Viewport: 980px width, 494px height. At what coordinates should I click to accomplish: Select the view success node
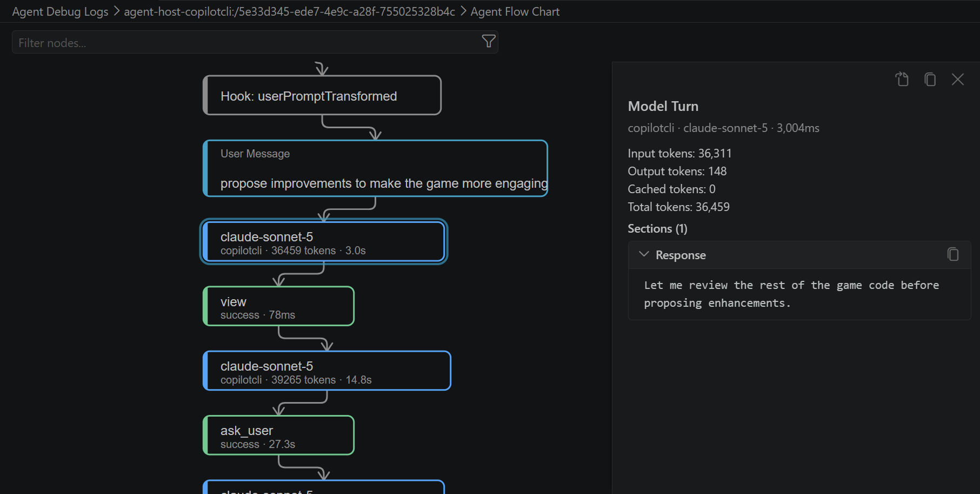[x=278, y=306]
